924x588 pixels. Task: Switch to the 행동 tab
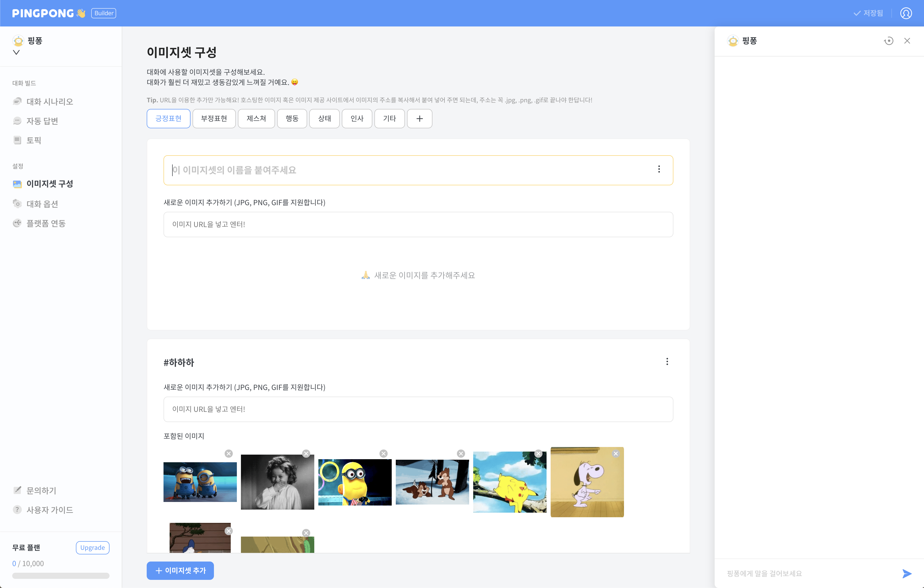point(292,119)
